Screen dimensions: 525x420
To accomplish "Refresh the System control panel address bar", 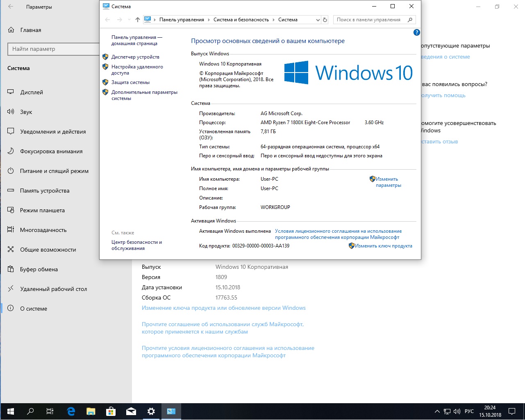I will coord(325,20).
